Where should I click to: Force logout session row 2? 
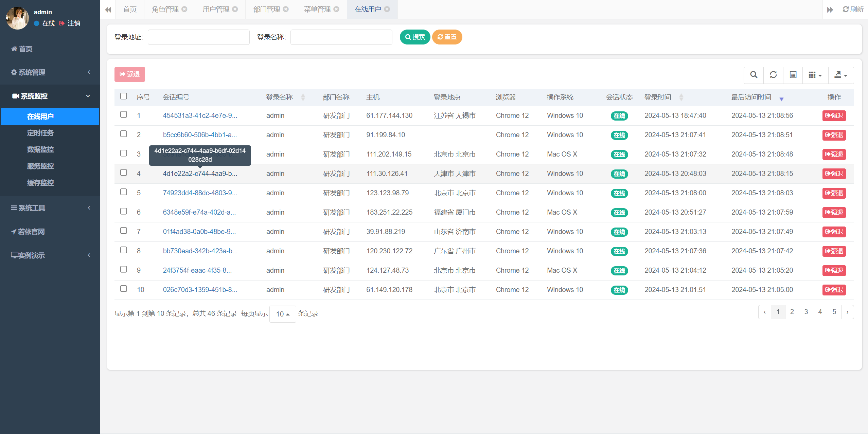click(834, 135)
